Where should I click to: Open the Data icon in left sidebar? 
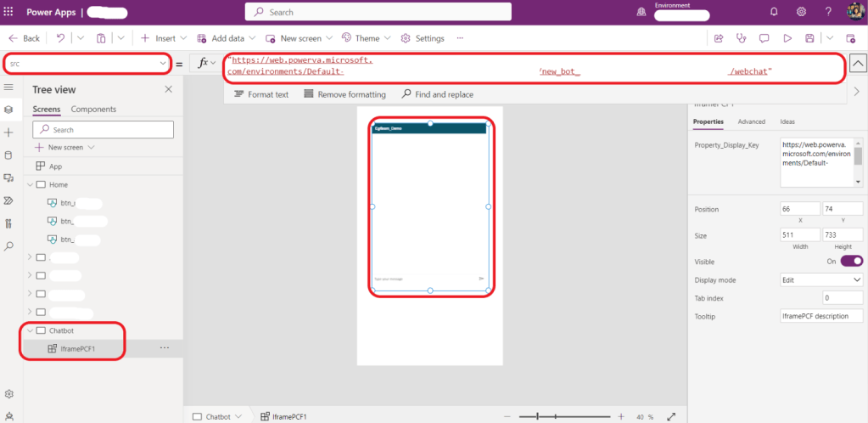point(8,155)
